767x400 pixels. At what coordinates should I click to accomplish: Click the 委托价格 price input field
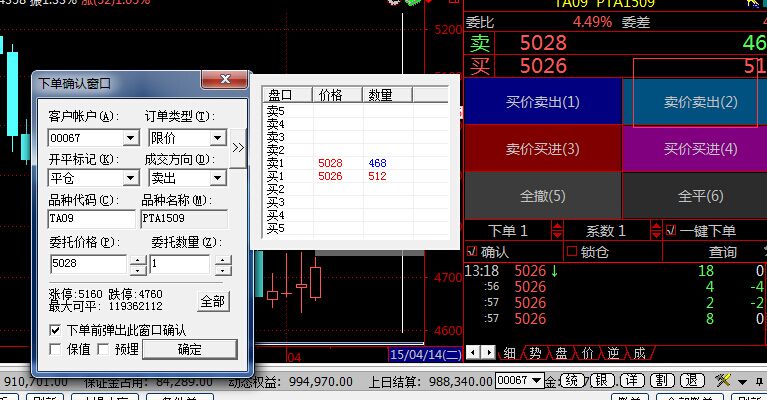pos(89,264)
